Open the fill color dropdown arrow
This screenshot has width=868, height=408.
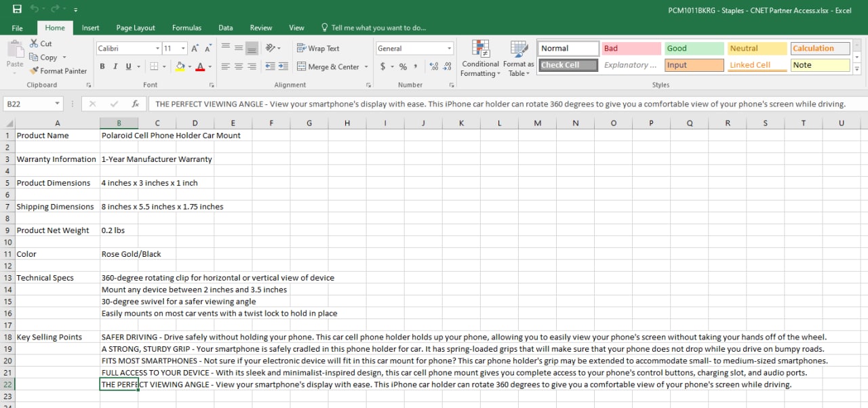189,66
